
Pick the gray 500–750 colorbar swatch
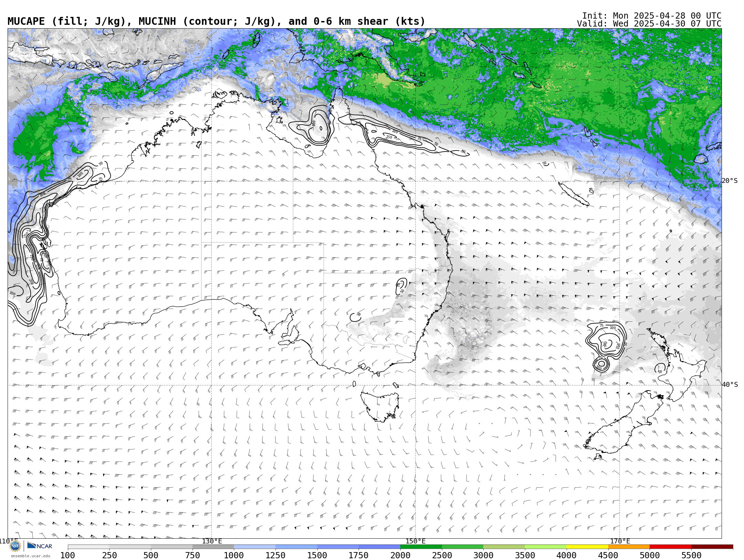pos(172,547)
